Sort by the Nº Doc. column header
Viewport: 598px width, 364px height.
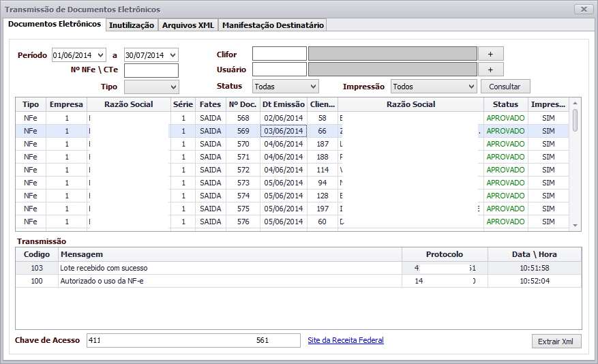point(243,104)
